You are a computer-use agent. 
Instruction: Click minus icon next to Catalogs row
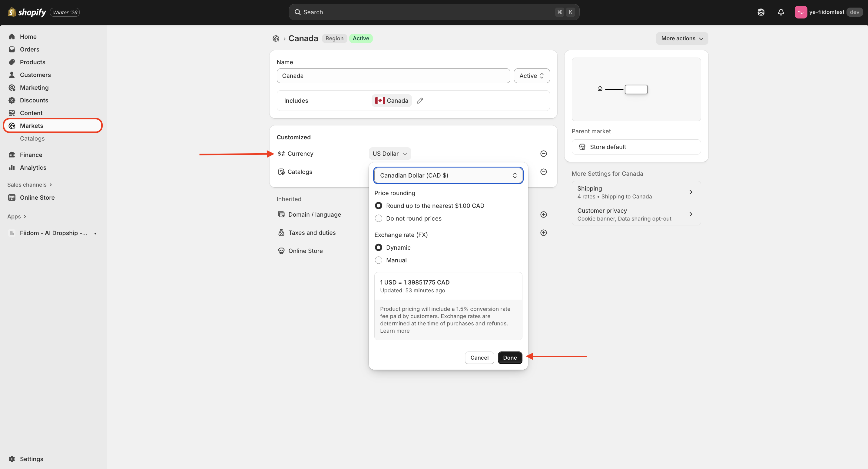[544, 172]
